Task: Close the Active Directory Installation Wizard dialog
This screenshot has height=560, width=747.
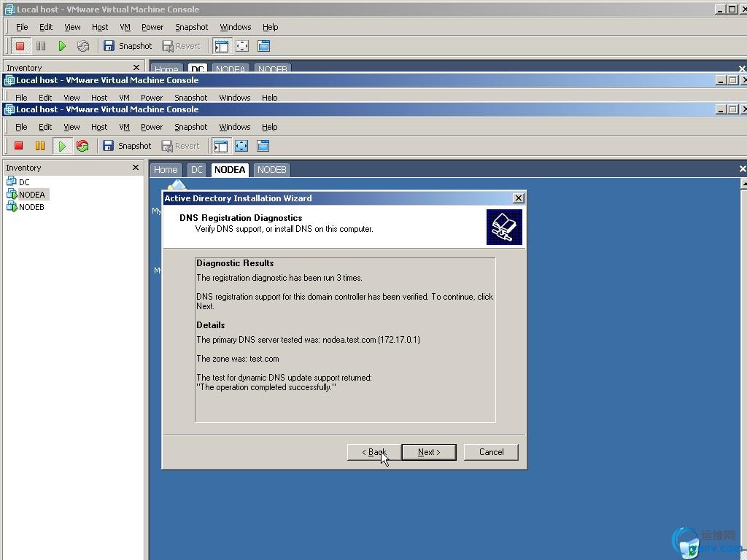Action: (519, 198)
